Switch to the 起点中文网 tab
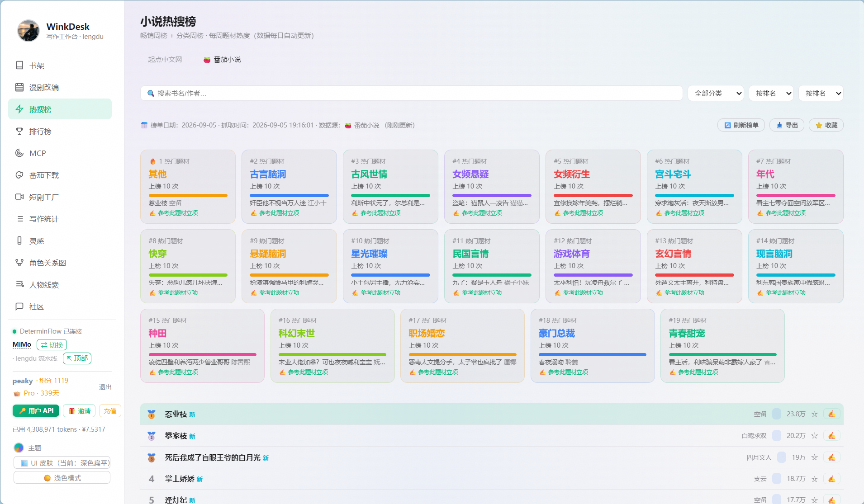Image resolution: width=864 pixels, height=504 pixels. tap(165, 60)
